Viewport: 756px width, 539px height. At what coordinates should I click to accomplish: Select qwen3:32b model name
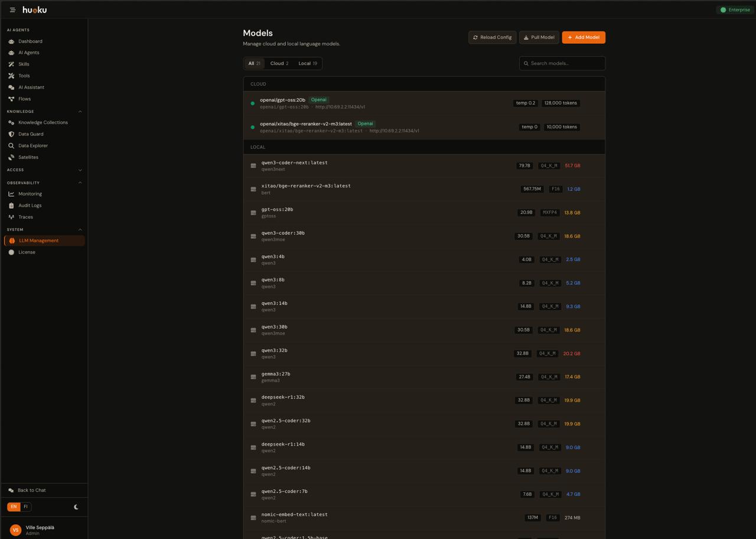point(275,350)
